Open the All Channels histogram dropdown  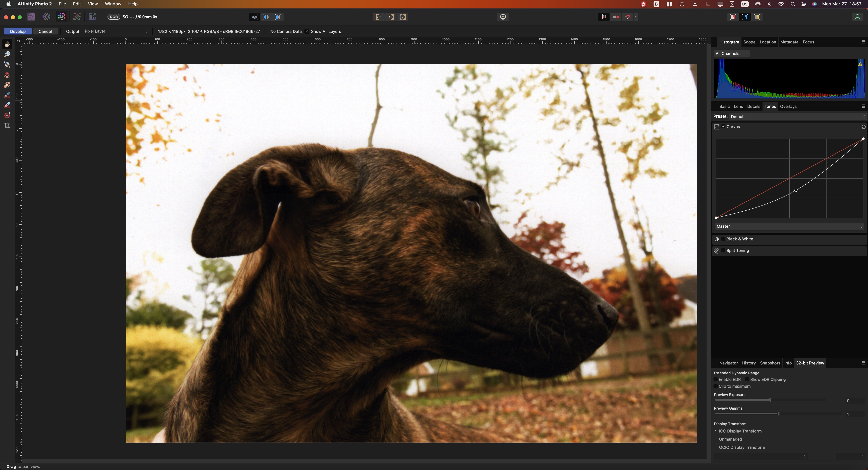[x=732, y=54]
